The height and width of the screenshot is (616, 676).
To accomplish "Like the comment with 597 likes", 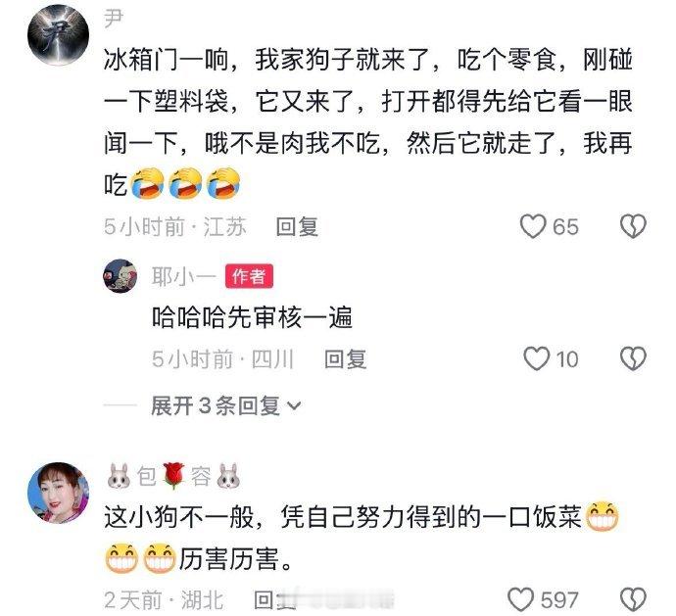I will tap(520, 600).
